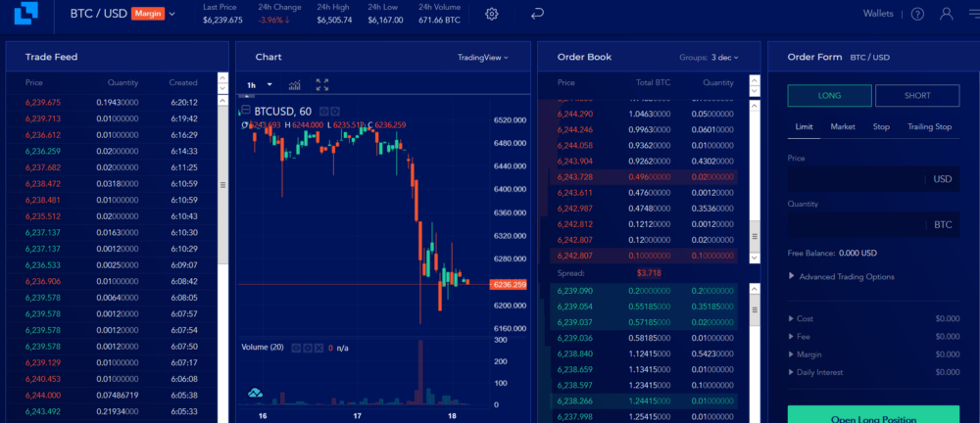Switch to the Market order tab
This screenshot has height=423, width=980.
click(x=843, y=127)
